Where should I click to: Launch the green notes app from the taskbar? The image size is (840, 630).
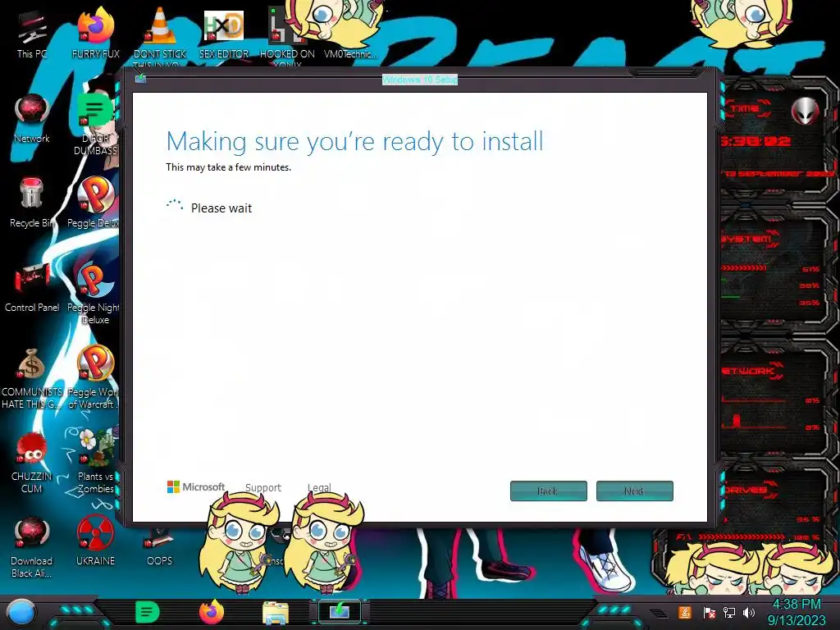pos(148,612)
